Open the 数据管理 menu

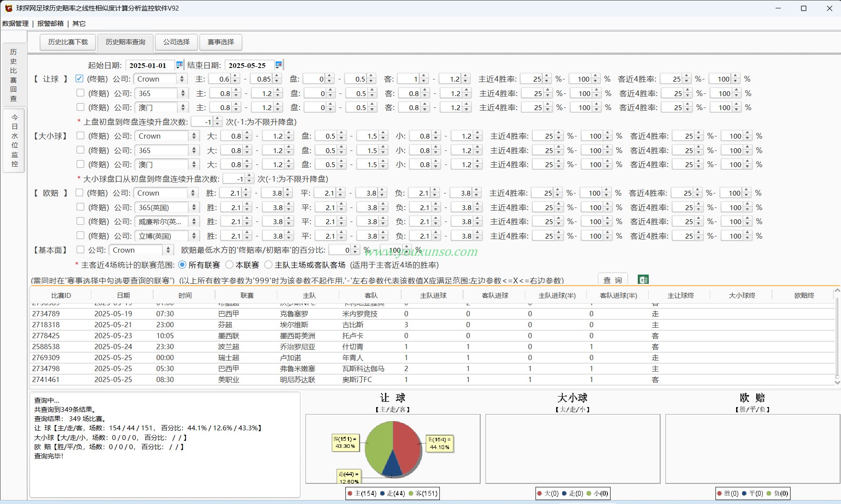pyautogui.click(x=15, y=23)
